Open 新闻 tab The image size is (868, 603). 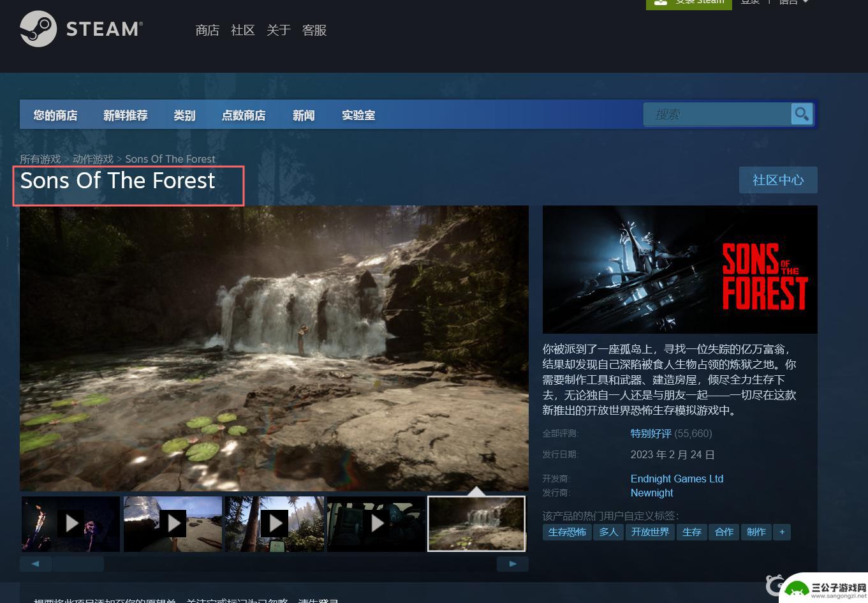304,115
